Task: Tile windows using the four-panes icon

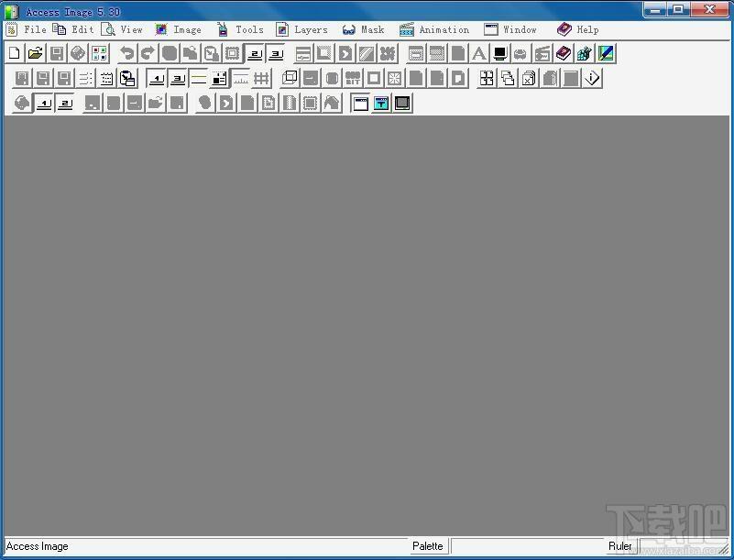Action: (x=487, y=78)
